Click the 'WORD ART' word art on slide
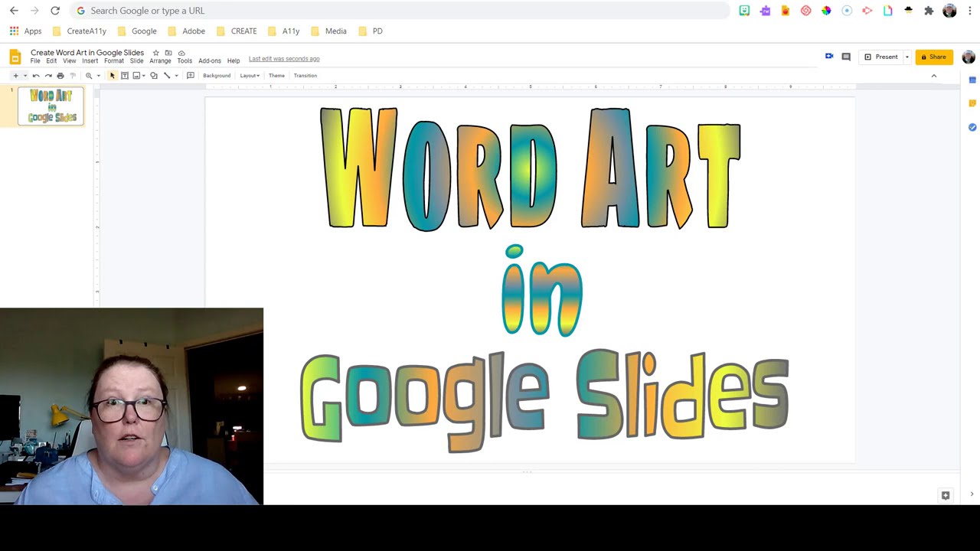 tap(531, 168)
